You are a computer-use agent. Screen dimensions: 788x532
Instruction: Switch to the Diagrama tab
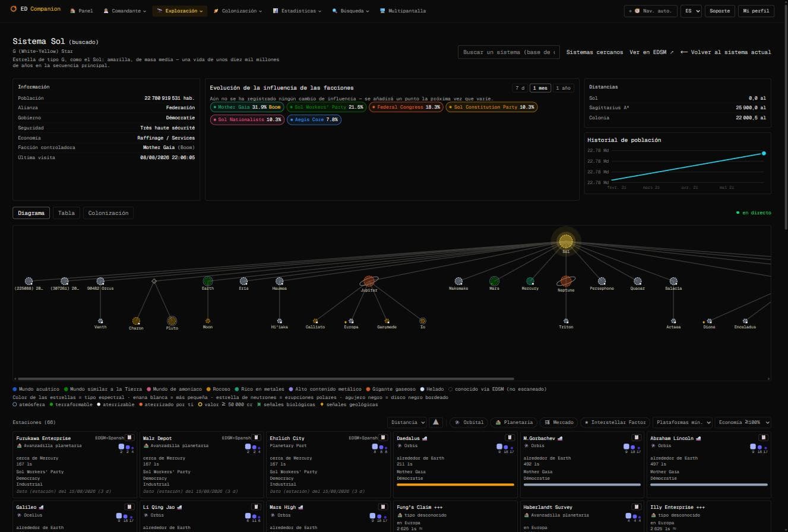(31, 213)
